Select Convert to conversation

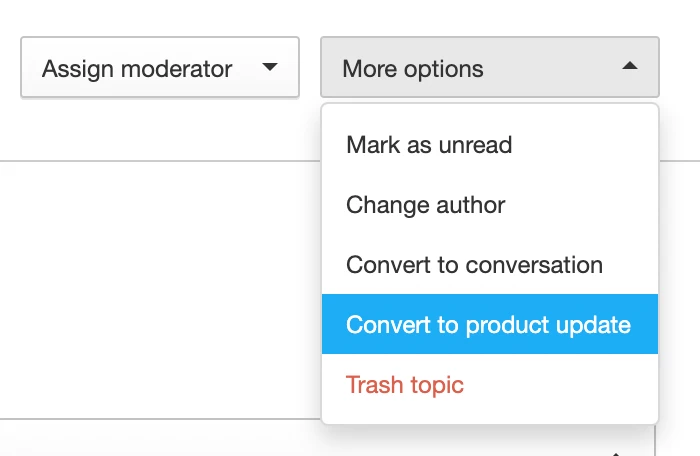(490, 265)
